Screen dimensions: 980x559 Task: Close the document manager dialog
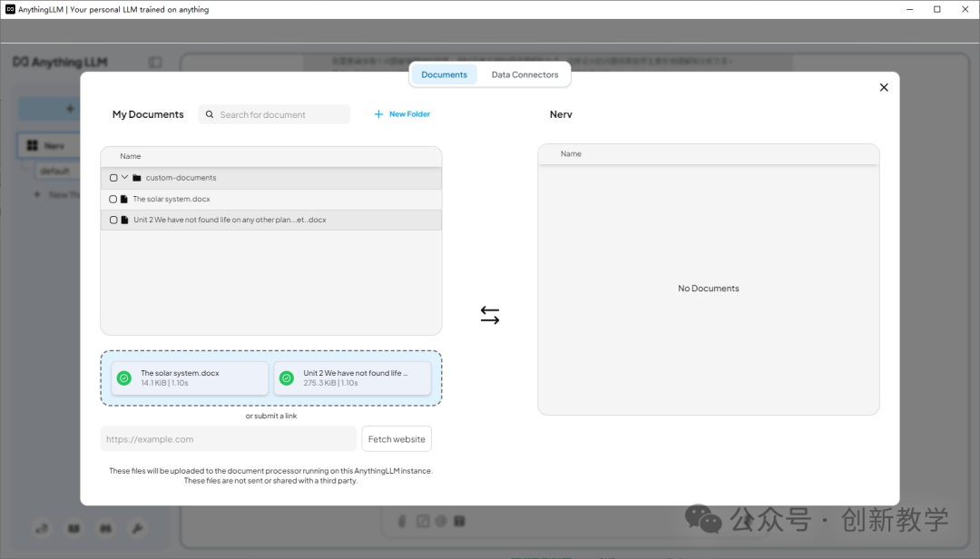pos(884,87)
